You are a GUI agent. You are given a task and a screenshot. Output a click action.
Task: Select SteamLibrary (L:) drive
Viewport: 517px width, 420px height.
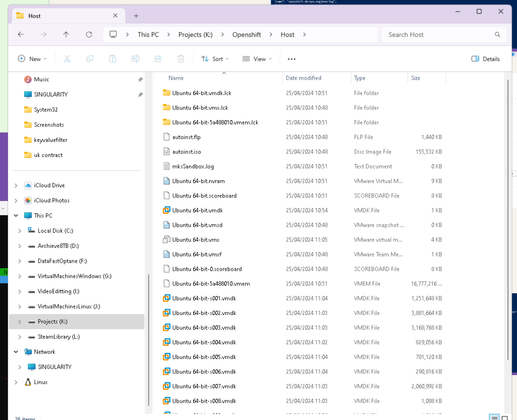point(59,337)
